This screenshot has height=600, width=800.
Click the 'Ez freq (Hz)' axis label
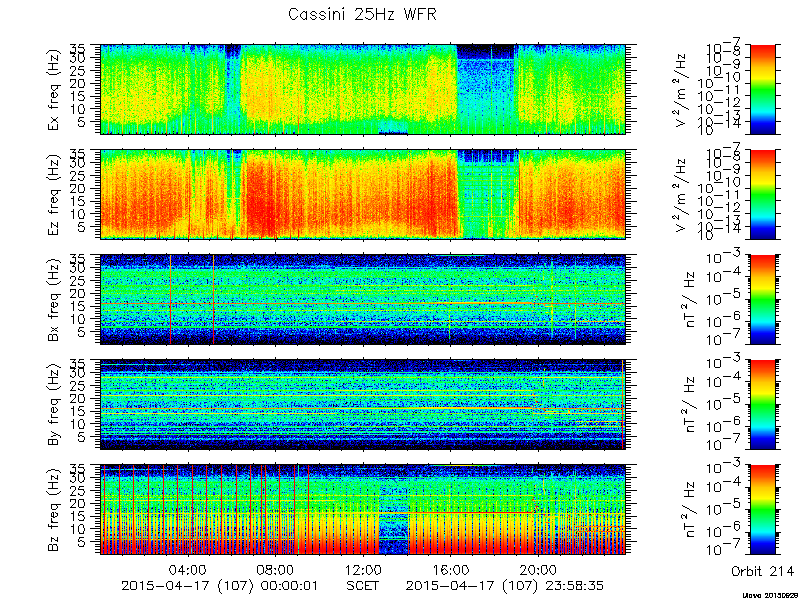pos(54,195)
